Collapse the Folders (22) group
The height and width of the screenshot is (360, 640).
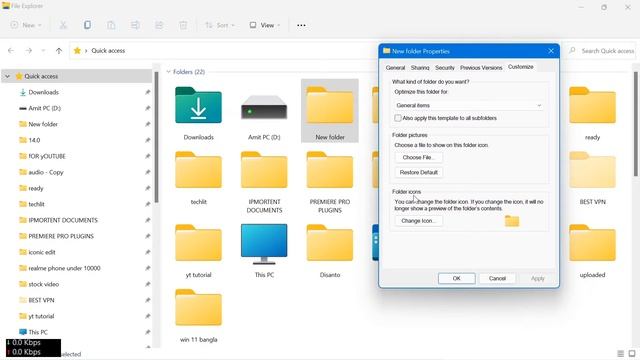point(169,72)
